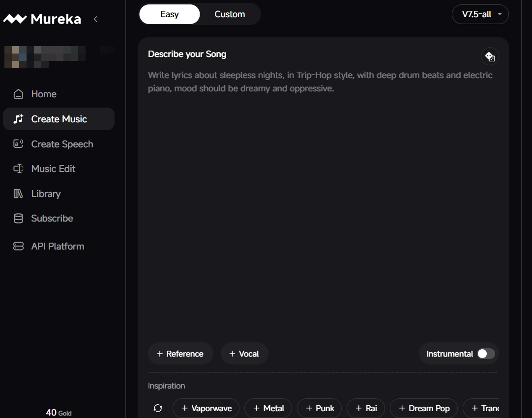Click the Inspiration label
532x418 pixels.
[x=166, y=386]
